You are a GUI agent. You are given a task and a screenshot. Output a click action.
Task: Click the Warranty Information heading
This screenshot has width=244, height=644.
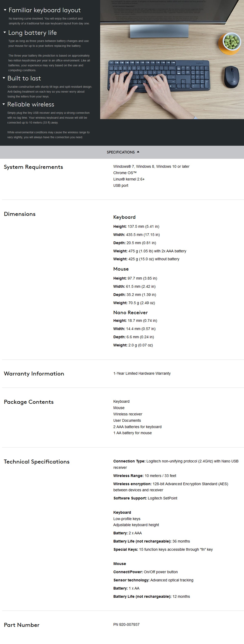pos(34,373)
